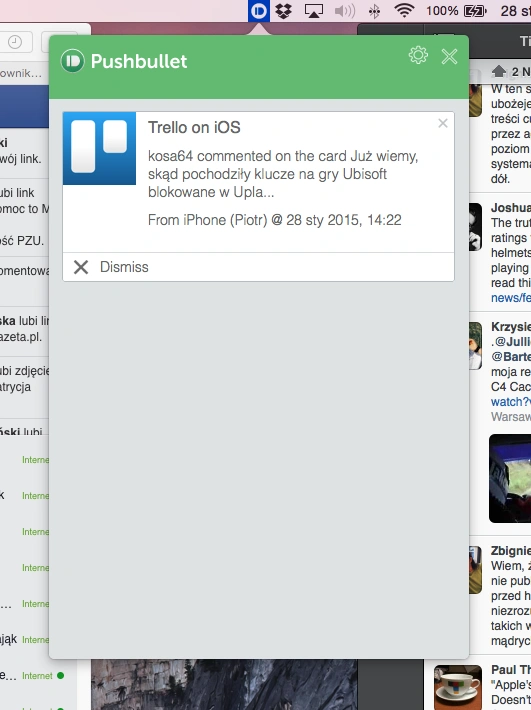Viewport: 531px width, 710px height.
Task: Click Zbignie's avatar in Twitter timeline
Action: [475, 570]
